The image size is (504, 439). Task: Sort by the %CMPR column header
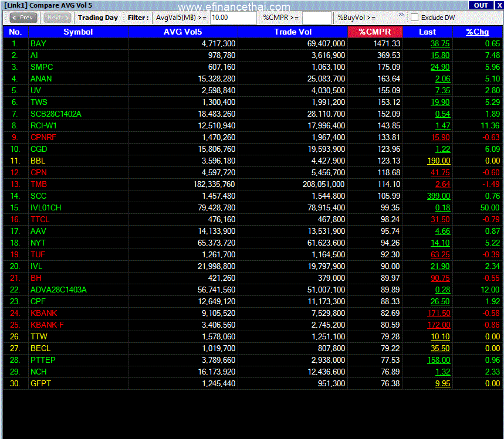pyautogui.click(x=375, y=32)
